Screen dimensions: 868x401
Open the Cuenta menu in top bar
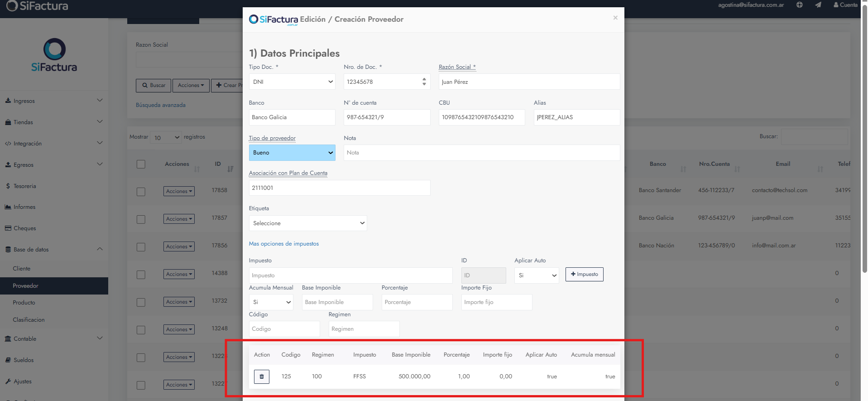[x=845, y=5]
